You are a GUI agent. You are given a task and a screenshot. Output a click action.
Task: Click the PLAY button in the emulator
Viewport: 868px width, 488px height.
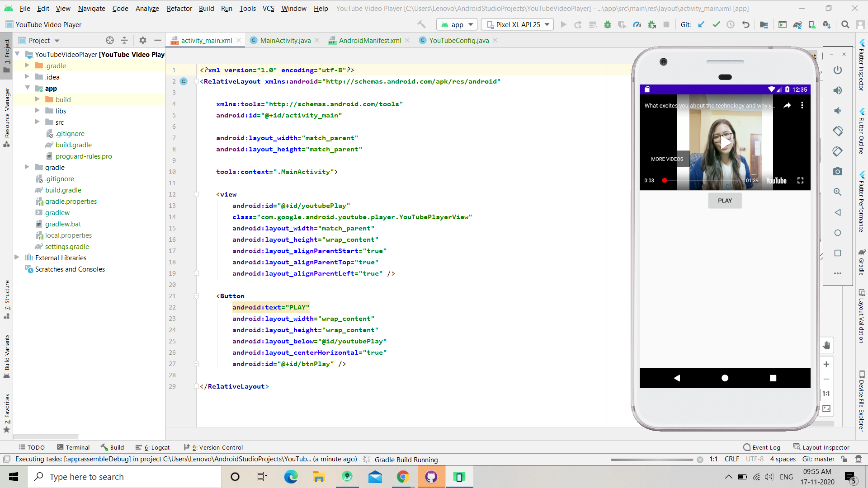(x=725, y=200)
